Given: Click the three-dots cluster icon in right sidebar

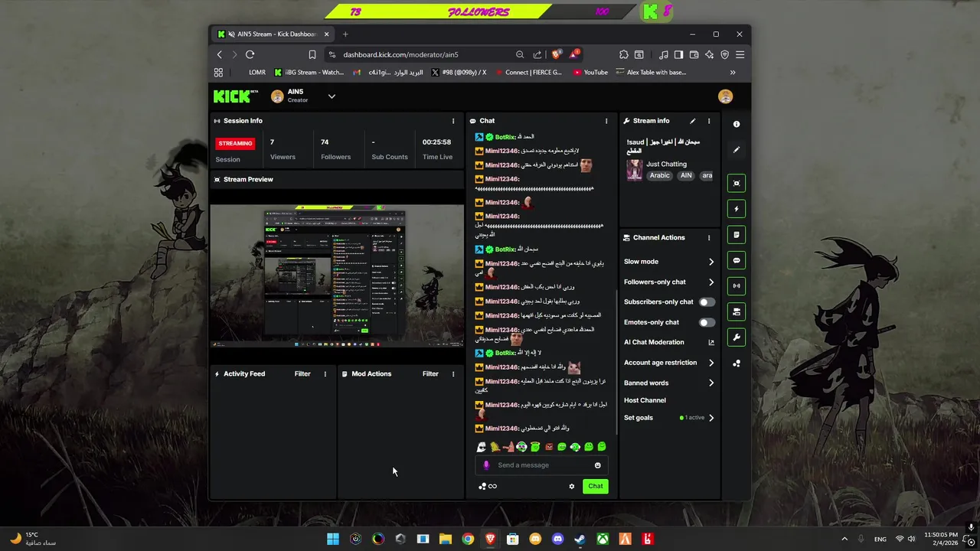Looking at the screenshot, I should click(737, 364).
